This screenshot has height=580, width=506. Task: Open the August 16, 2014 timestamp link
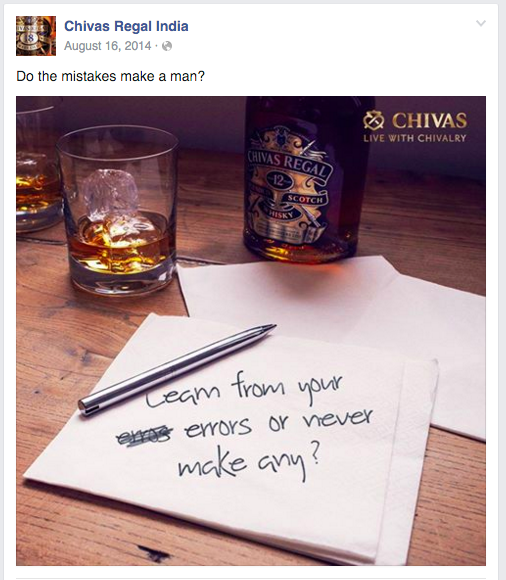[108, 46]
